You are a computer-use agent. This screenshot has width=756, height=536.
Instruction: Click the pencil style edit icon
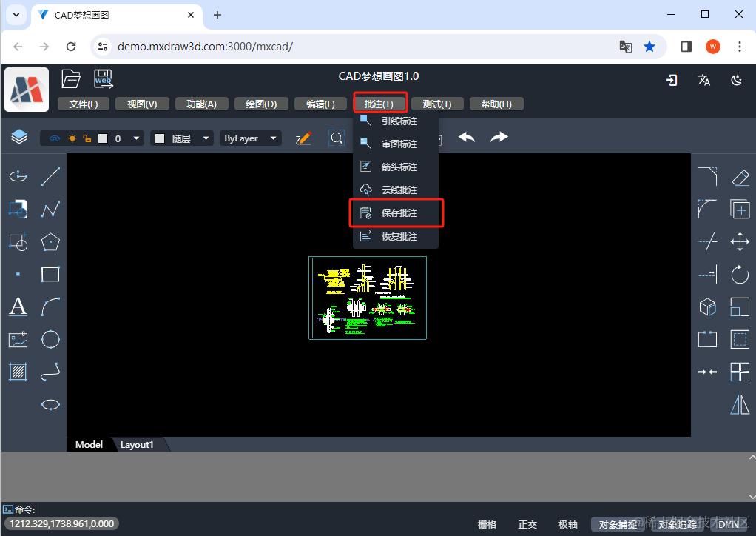tap(304, 138)
